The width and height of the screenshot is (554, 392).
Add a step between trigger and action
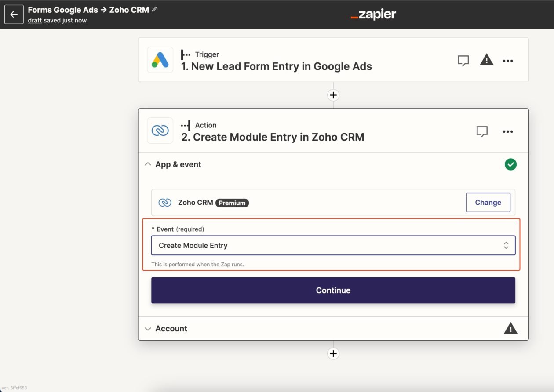pos(333,95)
